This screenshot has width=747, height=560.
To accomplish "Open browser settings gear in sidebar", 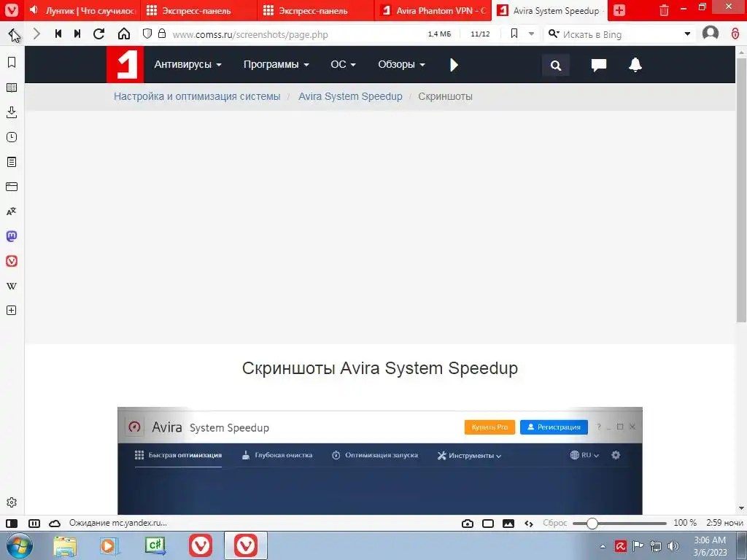I will 12,502.
